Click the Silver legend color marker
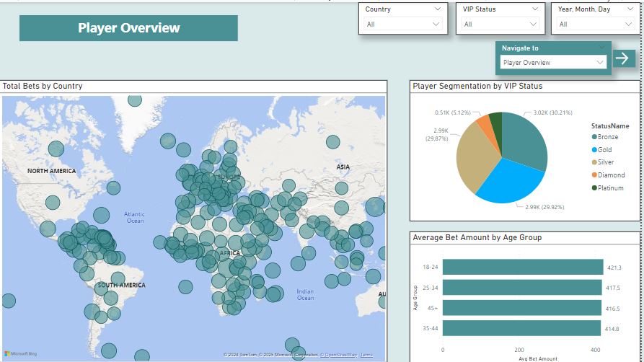The height and width of the screenshot is (362, 644). [x=594, y=162]
